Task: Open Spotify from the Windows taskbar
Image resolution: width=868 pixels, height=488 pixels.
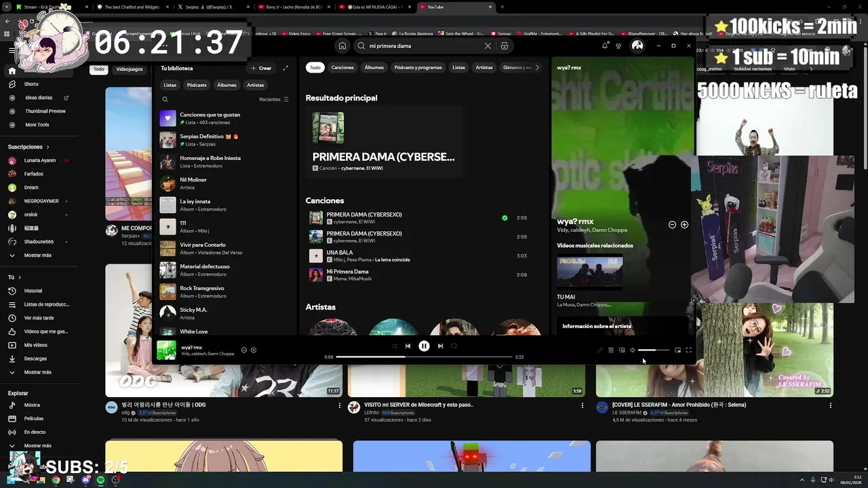Action: [100, 480]
